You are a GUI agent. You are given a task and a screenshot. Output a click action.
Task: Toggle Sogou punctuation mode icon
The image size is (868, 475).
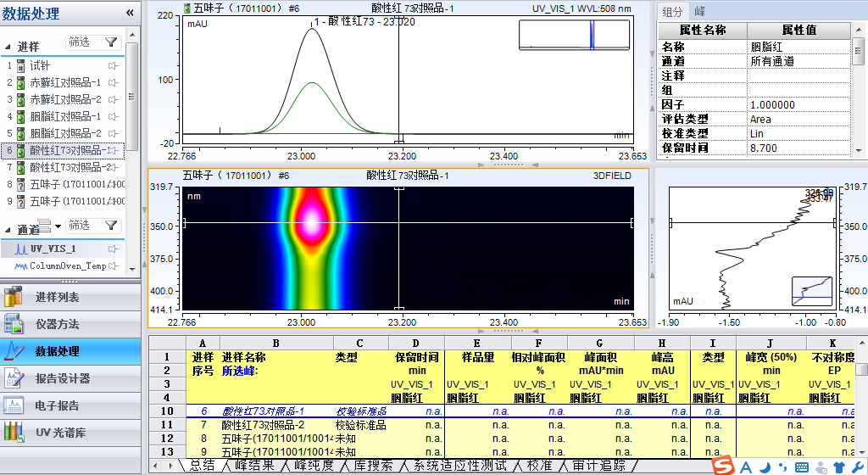click(x=782, y=468)
